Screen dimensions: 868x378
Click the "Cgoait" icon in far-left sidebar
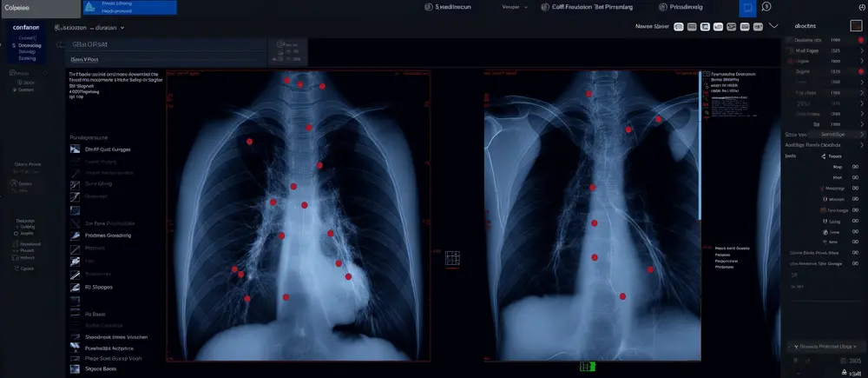pyautogui.click(x=16, y=269)
